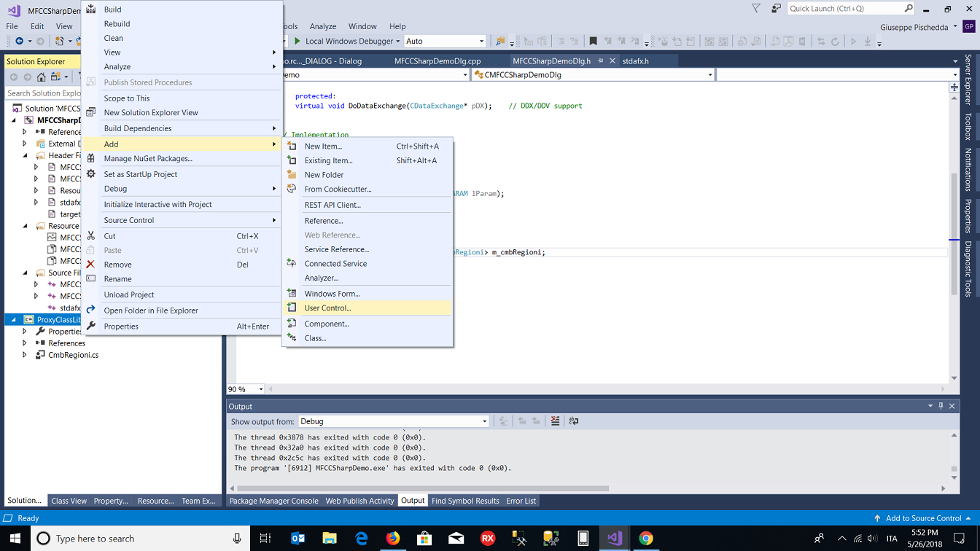Viewport: 980px width, 551px height.
Task: Close the MFCCSharpDemoDlg.h tab
Action: point(612,61)
